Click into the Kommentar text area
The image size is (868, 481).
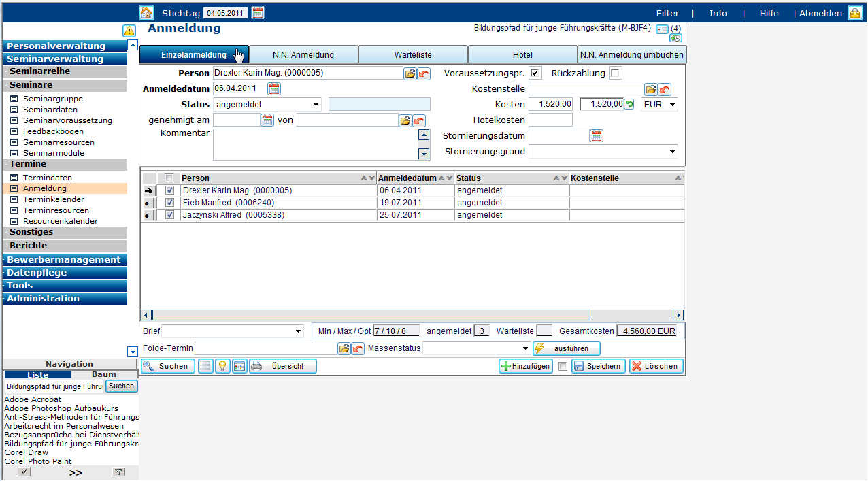click(x=315, y=144)
